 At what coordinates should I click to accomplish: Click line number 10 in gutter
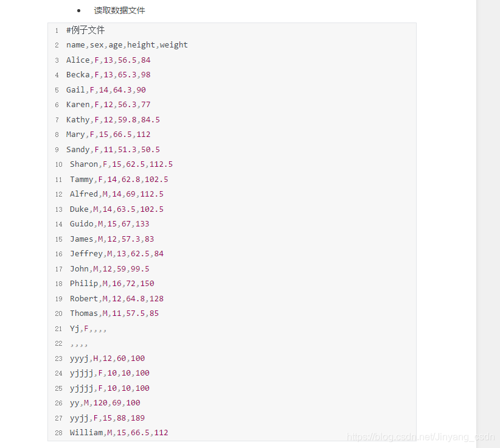click(x=58, y=164)
